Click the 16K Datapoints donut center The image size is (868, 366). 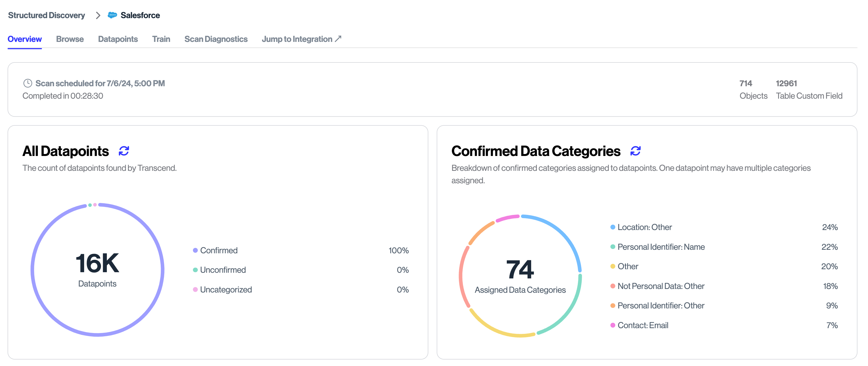[97, 269]
